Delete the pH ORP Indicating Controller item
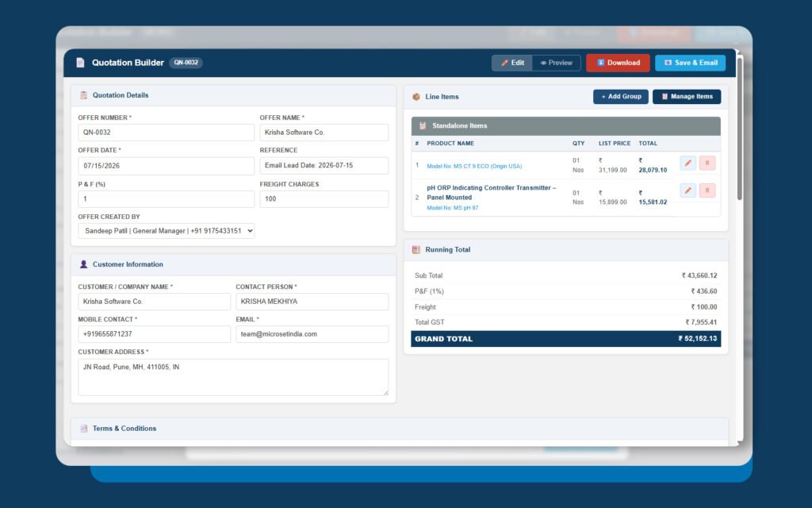This screenshot has width=812, height=508. click(x=707, y=190)
